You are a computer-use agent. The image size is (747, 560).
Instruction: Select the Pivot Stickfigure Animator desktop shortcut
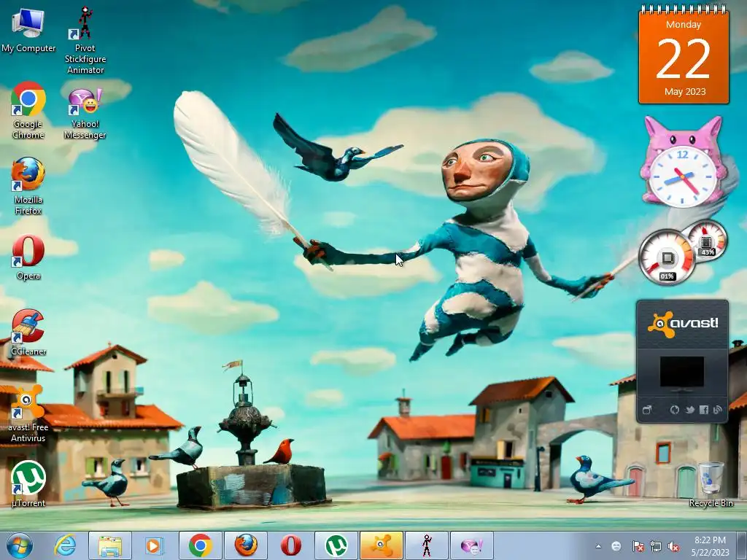click(x=85, y=40)
